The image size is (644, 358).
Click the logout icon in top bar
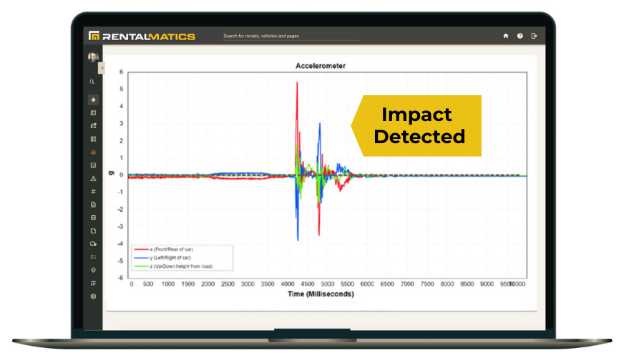point(534,36)
